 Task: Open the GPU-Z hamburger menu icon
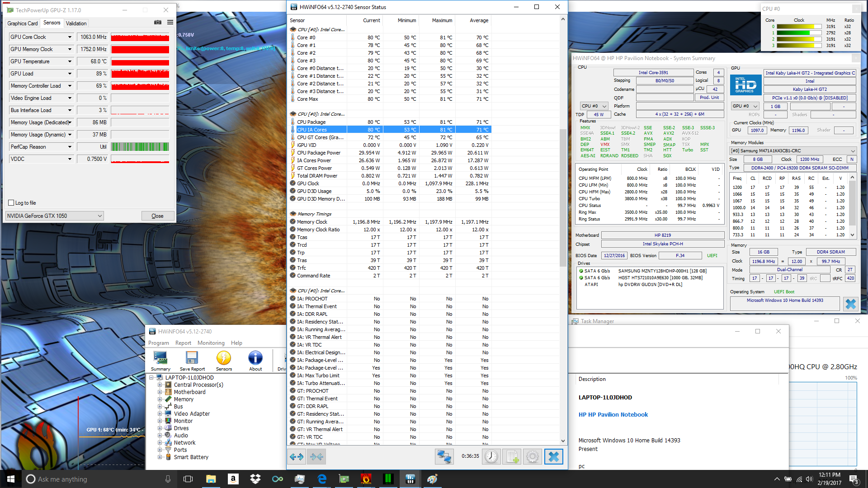170,22
